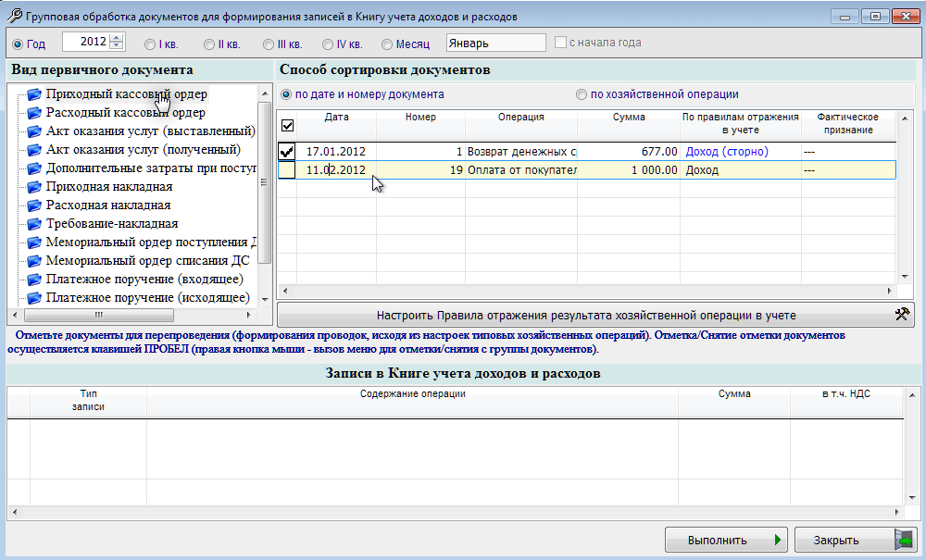926x560 pixels.
Task: Click the 1 000.00 amount cell
Action: (x=629, y=170)
